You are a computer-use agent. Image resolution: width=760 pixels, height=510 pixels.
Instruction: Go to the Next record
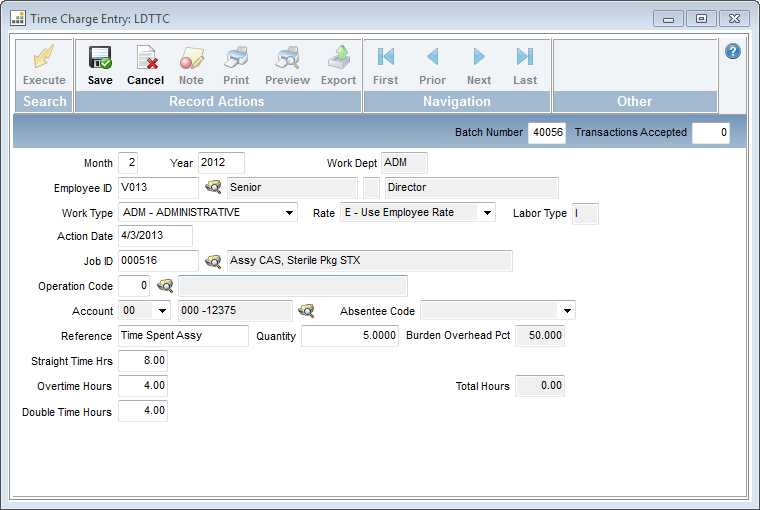479,65
